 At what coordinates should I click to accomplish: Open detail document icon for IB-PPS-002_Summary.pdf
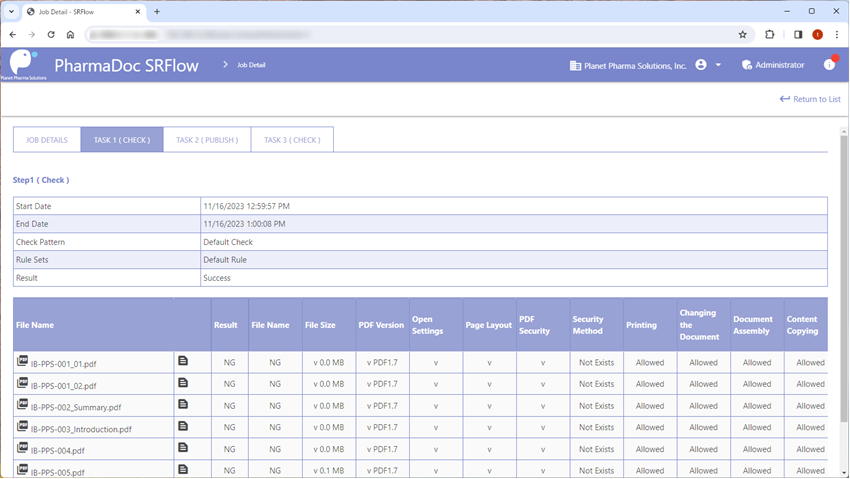pyautogui.click(x=183, y=404)
